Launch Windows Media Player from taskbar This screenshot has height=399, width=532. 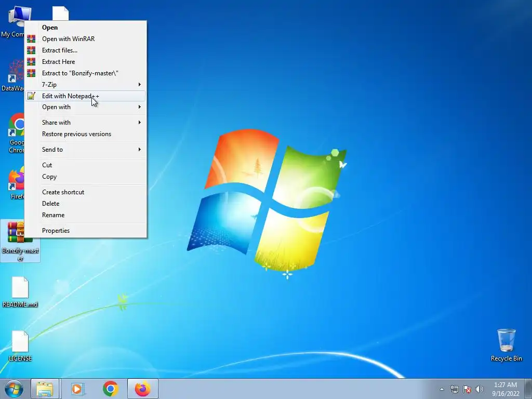77,389
